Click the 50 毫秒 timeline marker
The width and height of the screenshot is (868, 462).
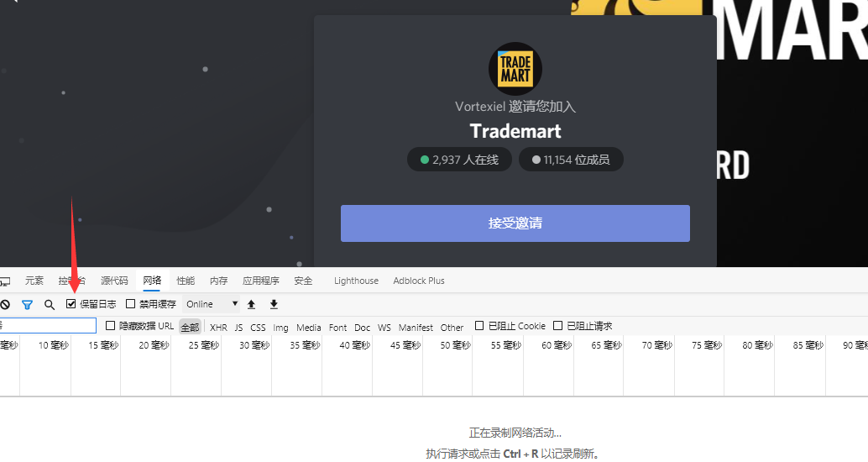[455, 345]
